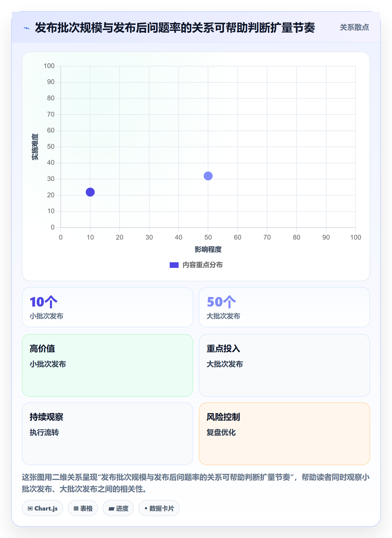Click the Chart.js tag chip
The image size is (392, 538).
tap(43, 508)
